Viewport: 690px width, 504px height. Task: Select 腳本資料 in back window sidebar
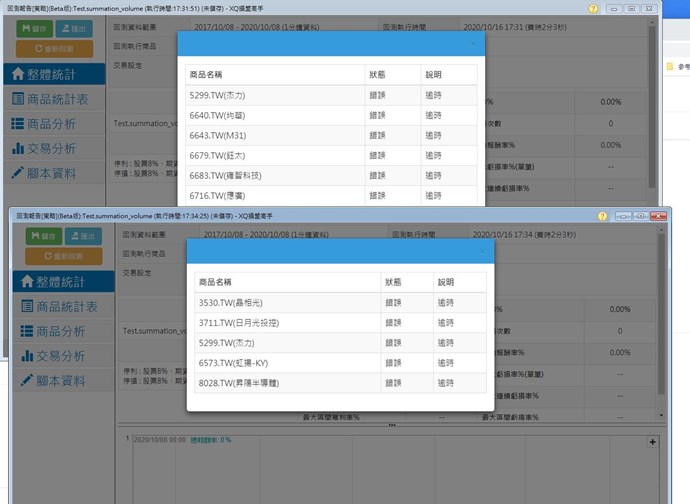(55, 173)
